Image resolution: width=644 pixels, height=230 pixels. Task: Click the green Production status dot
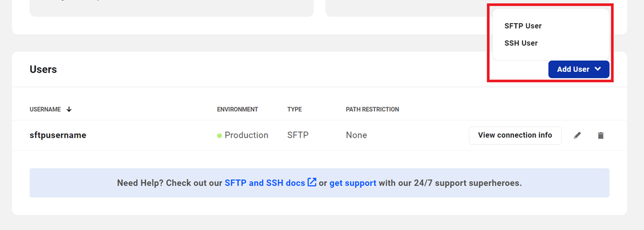[220, 136]
